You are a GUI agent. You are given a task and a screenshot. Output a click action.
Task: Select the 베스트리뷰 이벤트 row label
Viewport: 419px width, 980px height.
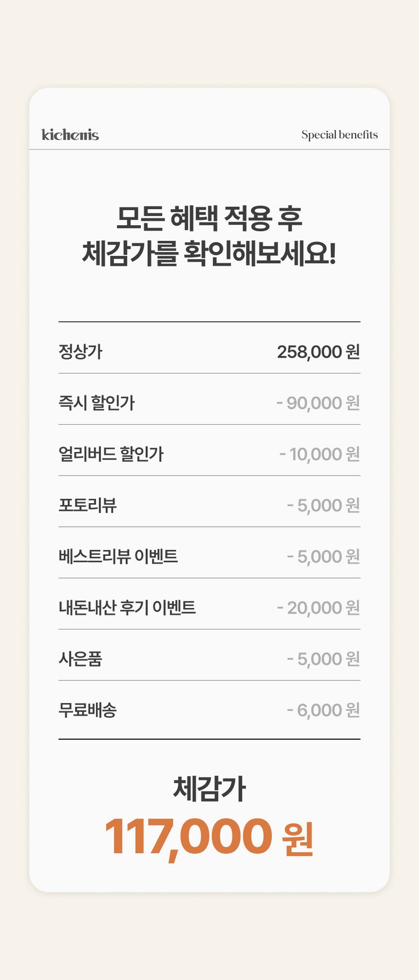click(x=118, y=556)
